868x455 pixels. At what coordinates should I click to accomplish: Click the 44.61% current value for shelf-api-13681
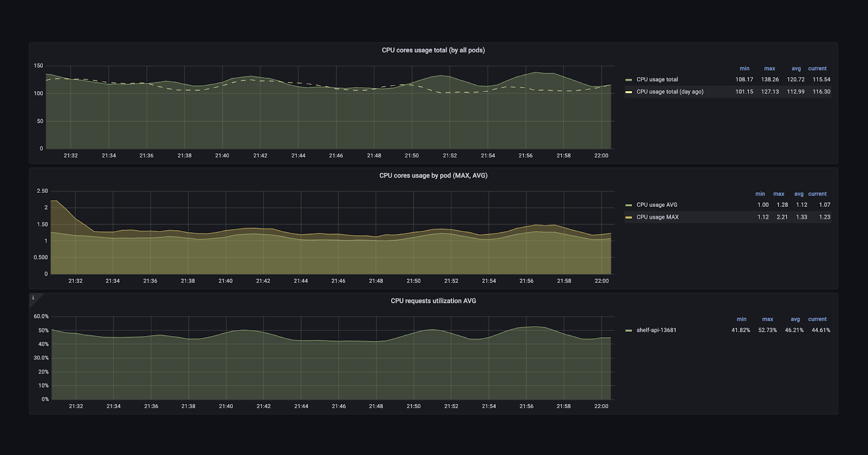click(x=821, y=330)
